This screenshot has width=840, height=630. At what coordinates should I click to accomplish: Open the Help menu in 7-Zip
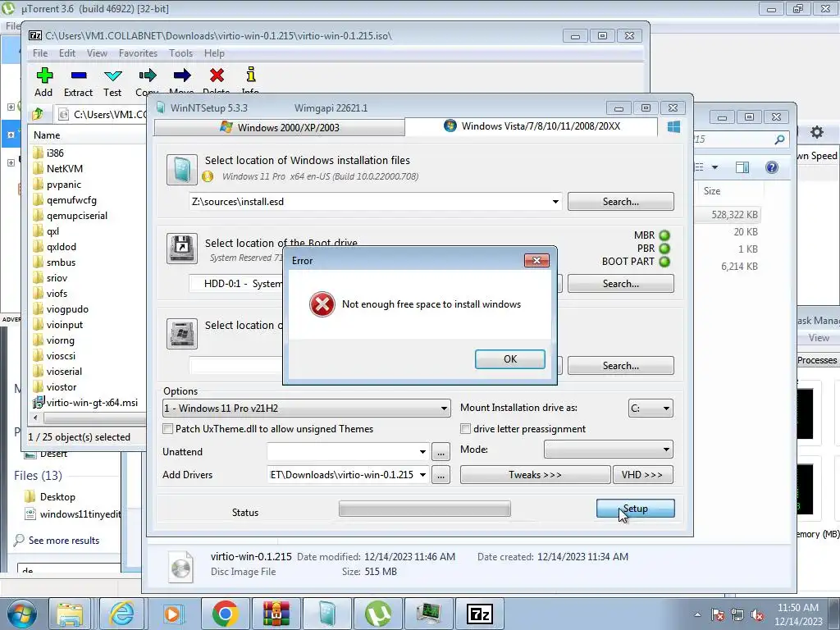click(214, 53)
